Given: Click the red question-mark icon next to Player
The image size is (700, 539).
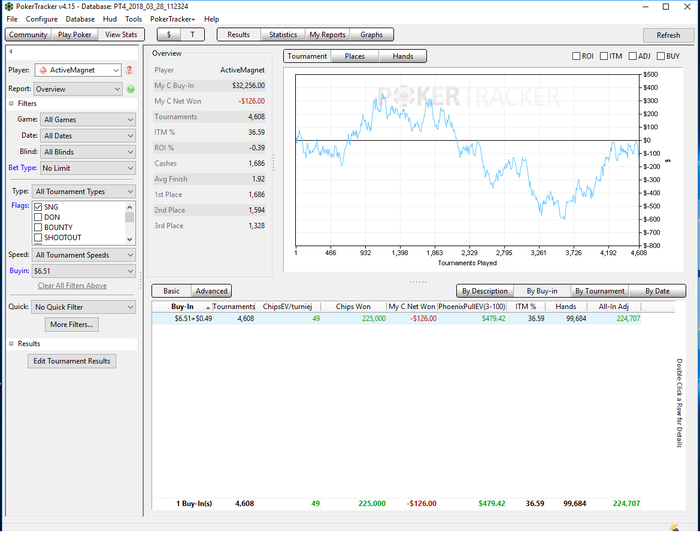Looking at the screenshot, I should pos(129,70).
